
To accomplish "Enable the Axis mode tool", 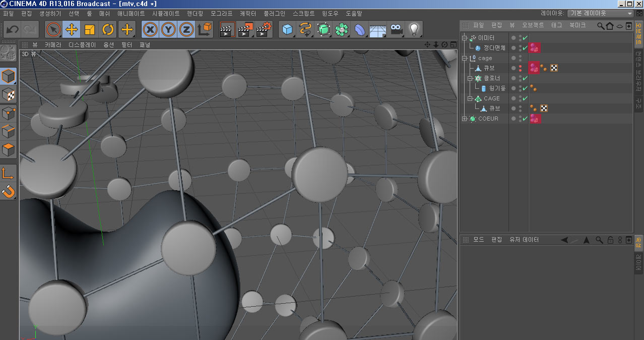I will [x=9, y=173].
